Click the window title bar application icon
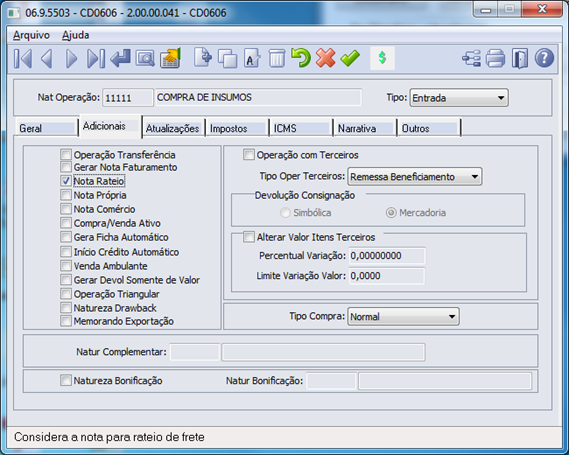The image size is (569, 455). coord(14,13)
